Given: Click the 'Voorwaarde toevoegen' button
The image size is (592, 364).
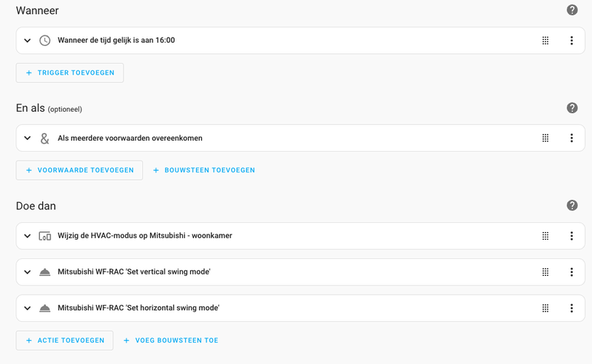Looking at the screenshot, I should pos(79,170).
